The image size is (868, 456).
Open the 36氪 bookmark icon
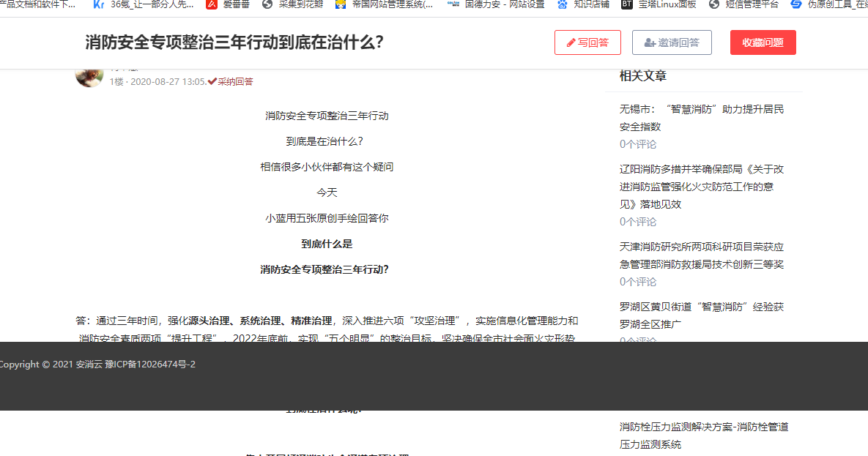click(x=99, y=4)
